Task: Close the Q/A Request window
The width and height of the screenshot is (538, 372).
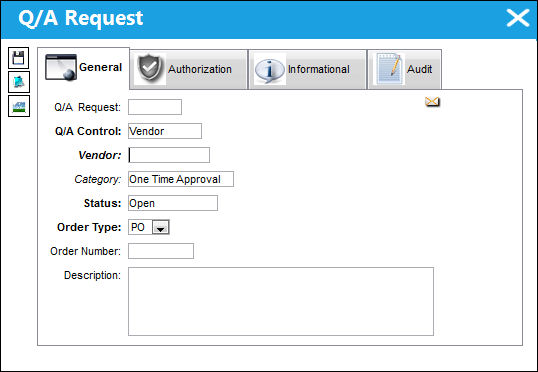Action: click(518, 18)
